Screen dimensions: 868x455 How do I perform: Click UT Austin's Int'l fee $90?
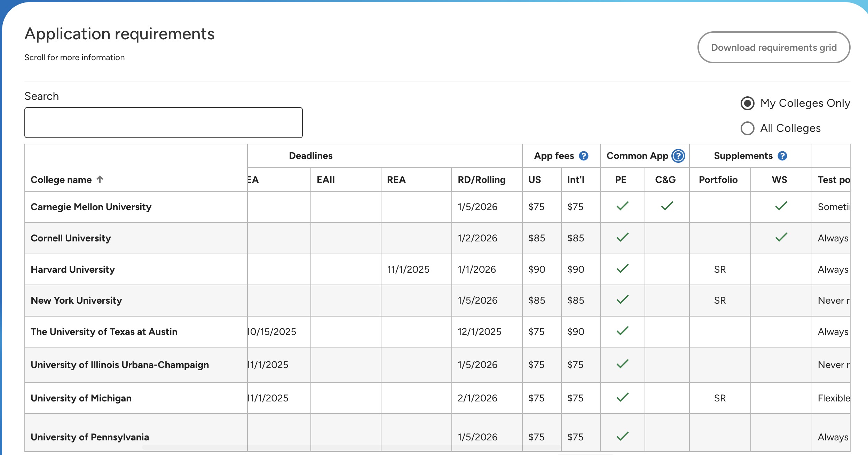[x=576, y=332]
